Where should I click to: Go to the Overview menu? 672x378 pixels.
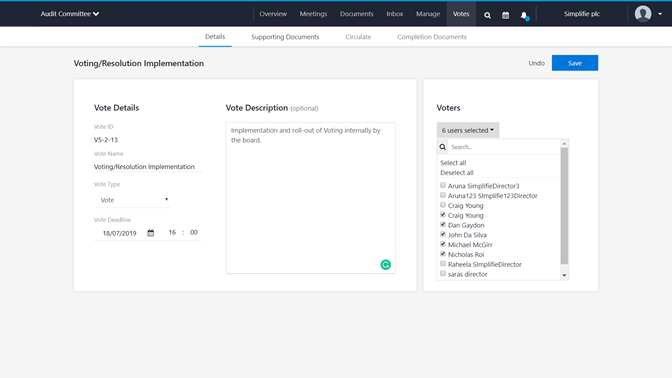273,14
